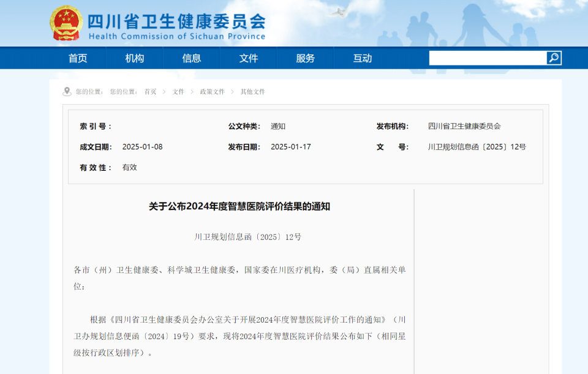Click the paragraph starting with 各市（州）卫生健康委

pyautogui.click(x=239, y=278)
